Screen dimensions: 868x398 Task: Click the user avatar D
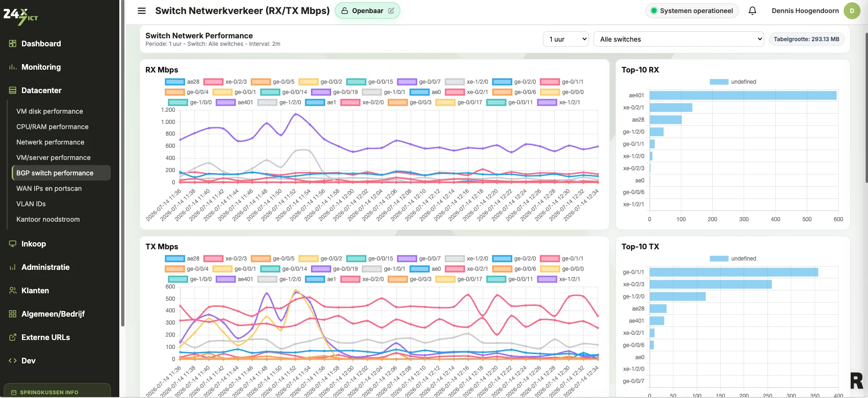[x=852, y=11]
